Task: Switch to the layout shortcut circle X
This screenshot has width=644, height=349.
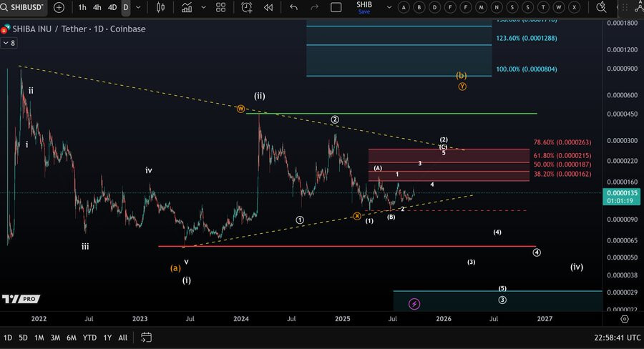Action: tap(574, 7)
